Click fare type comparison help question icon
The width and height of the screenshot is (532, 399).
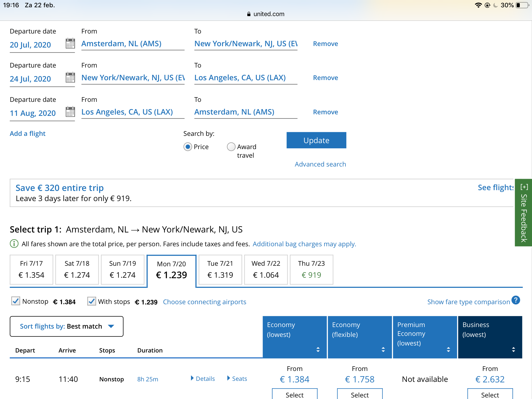(516, 300)
